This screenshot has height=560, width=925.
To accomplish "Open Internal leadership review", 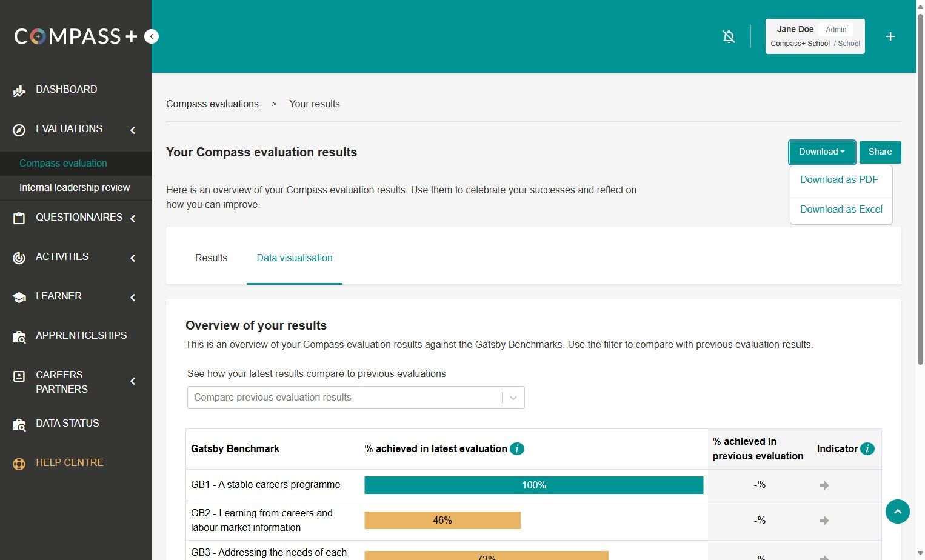I will click(x=75, y=187).
